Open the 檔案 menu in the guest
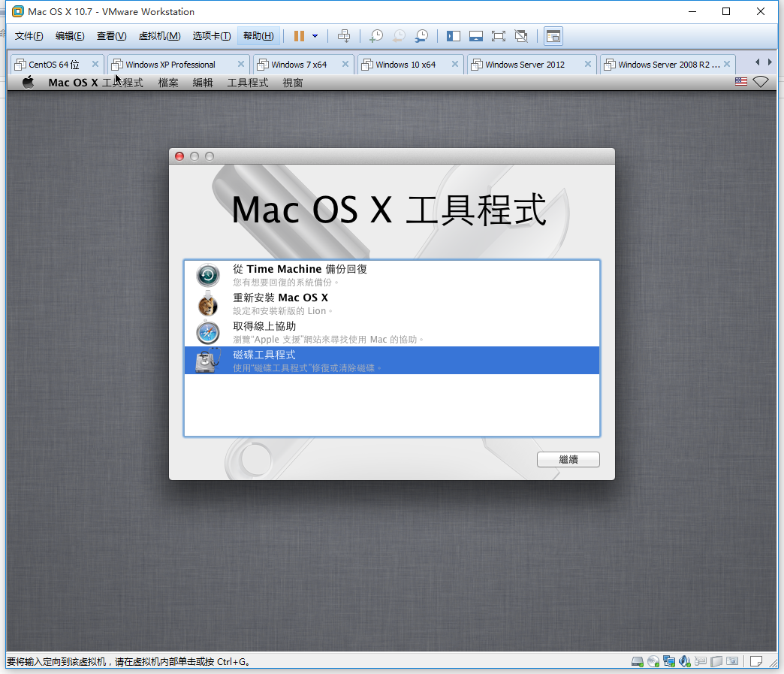 168,83
